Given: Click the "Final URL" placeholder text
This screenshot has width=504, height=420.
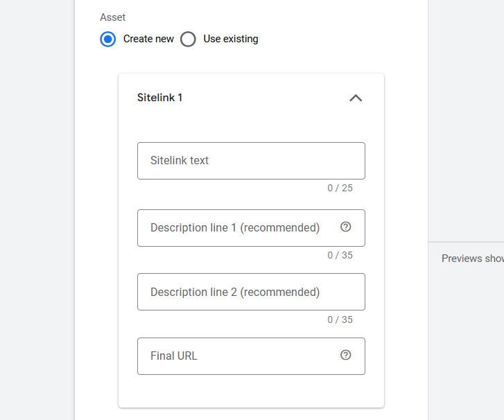Looking at the screenshot, I should 174,356.
